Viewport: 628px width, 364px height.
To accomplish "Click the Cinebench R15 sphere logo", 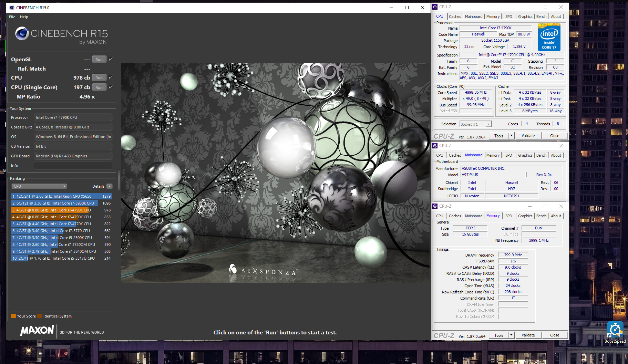I will 22,33.
